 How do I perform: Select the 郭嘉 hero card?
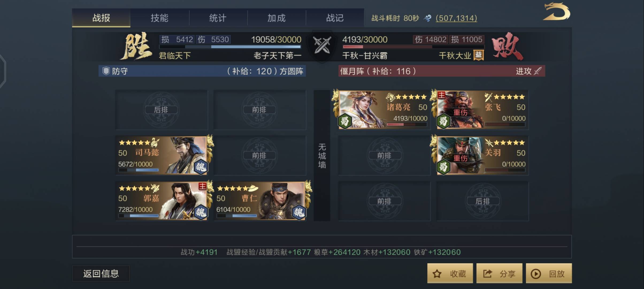point(162,201)
